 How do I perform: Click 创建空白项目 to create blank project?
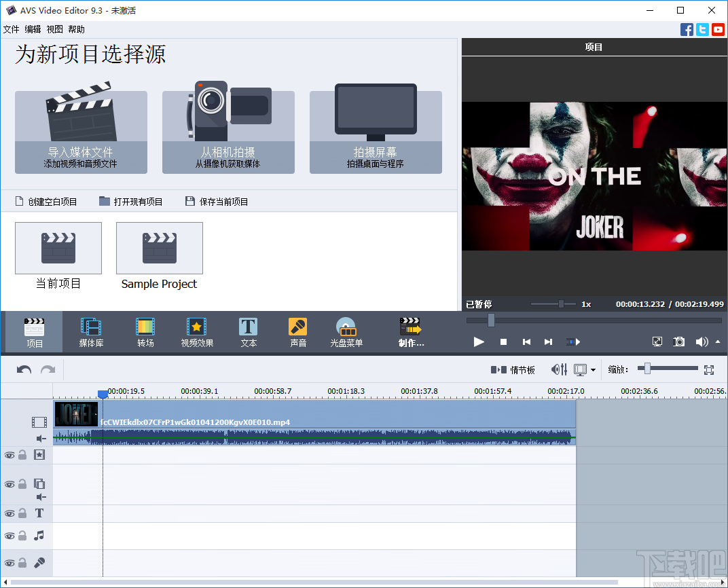(x=48, y=201)
